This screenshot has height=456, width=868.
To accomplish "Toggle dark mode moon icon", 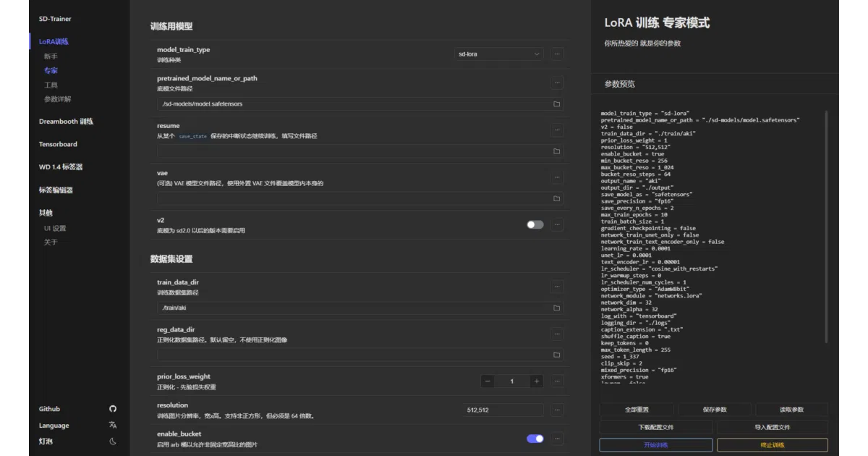I will pyautogui.click(x=113, y=442).
